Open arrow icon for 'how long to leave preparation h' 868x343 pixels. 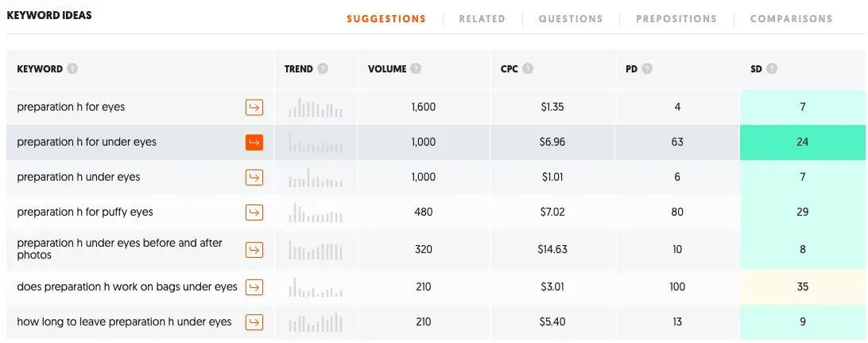[x=254, y=322]
